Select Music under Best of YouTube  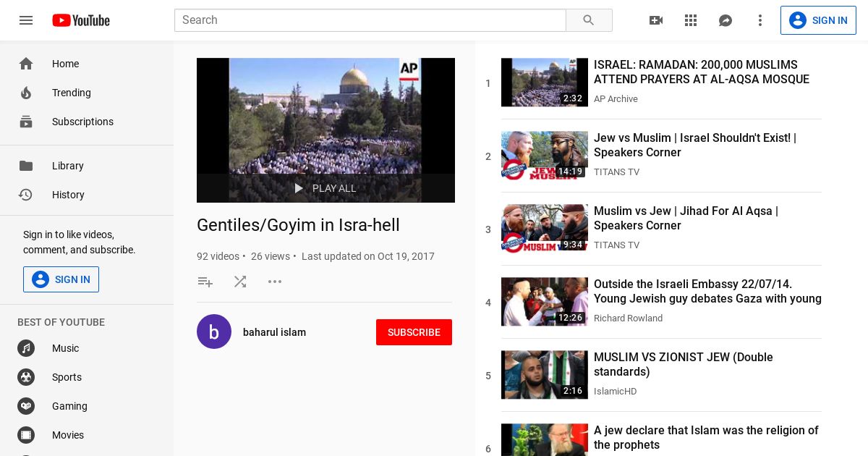[x=87, y=348]
